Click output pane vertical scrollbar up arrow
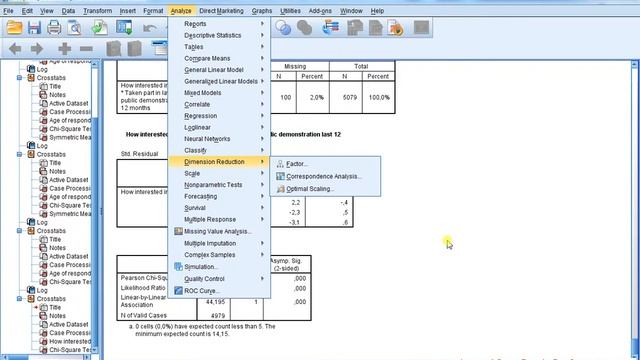The height and width of the screenshot is (360, 640). click(x=634, y=64)
